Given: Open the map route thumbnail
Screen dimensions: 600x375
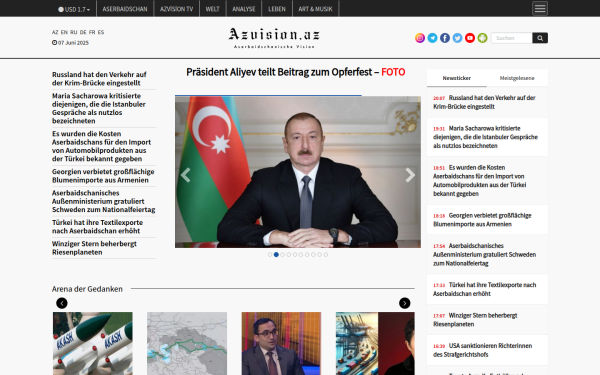Looking at the screenshot, I should [187, 343].
